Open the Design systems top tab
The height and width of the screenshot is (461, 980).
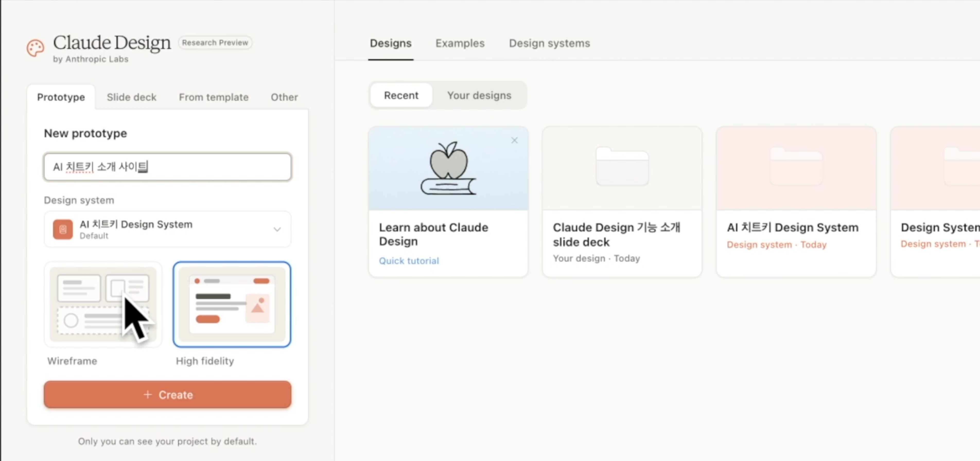tap(549, 43)
